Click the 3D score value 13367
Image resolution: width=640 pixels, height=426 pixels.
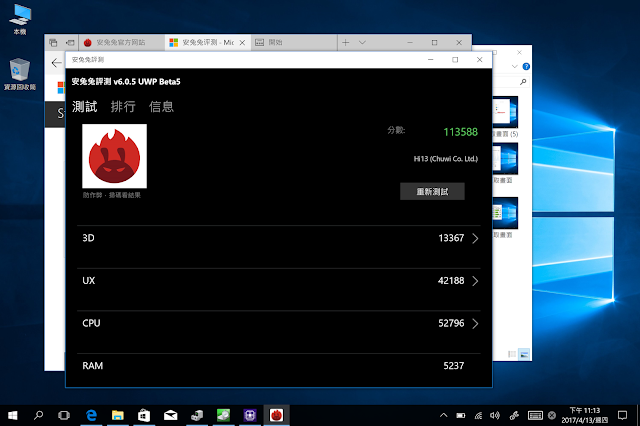pos(451,238)
